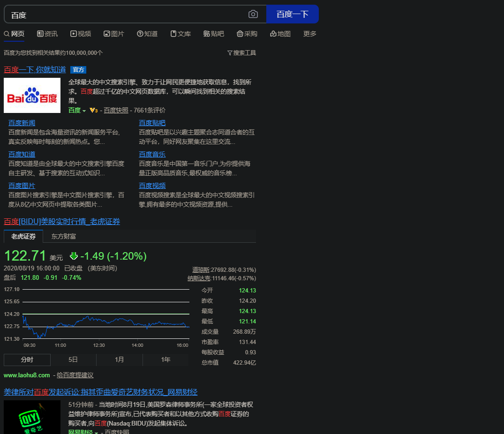Switch to the 贴吧 tab

click(214, 34)
